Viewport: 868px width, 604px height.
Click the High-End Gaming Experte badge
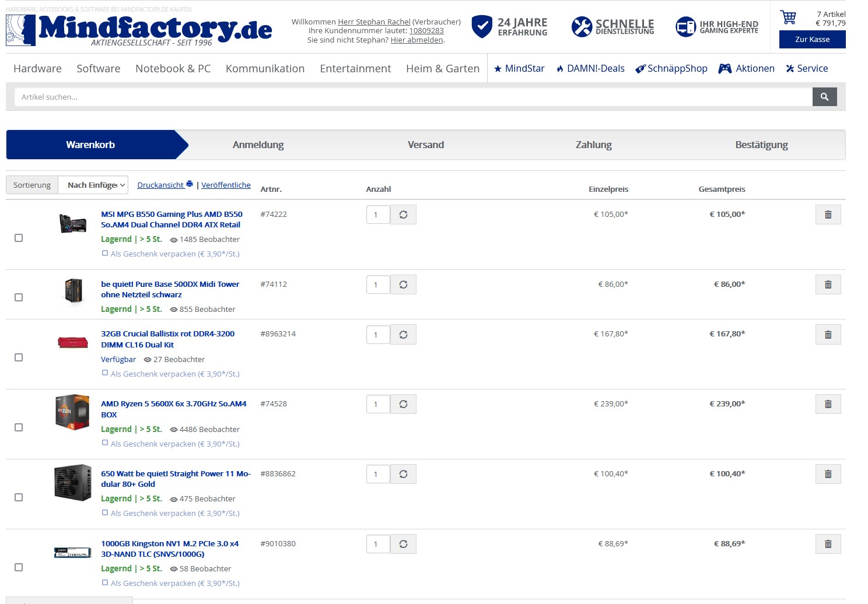pyautogui.click(x=717, y=27)
